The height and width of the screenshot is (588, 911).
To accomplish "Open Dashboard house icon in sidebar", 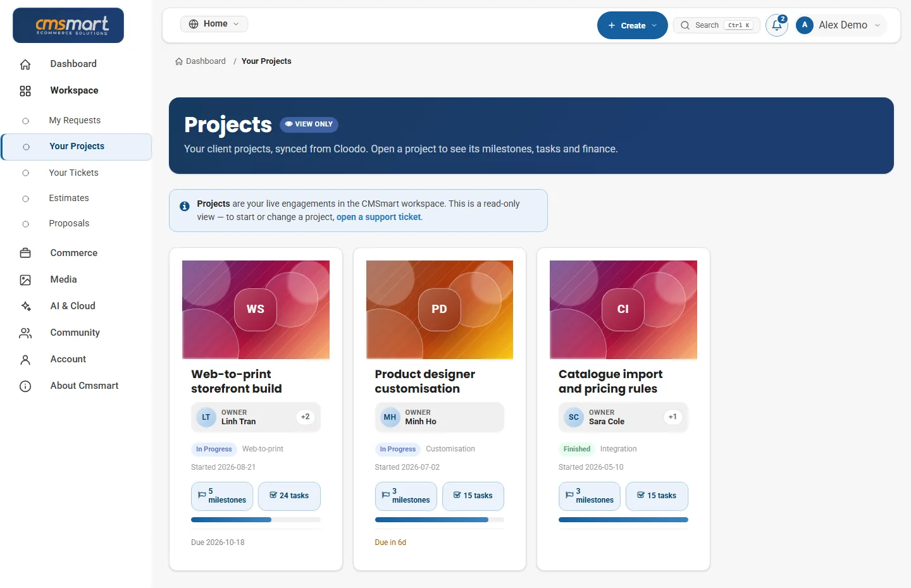I will pos(25,64).
